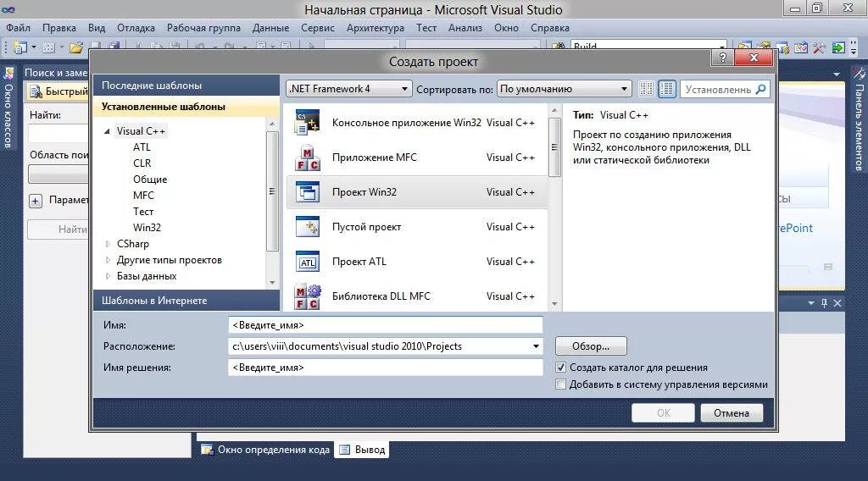Open the Архитектура menu
Viewport: 868px width, 481px height.
coord(375,28)
